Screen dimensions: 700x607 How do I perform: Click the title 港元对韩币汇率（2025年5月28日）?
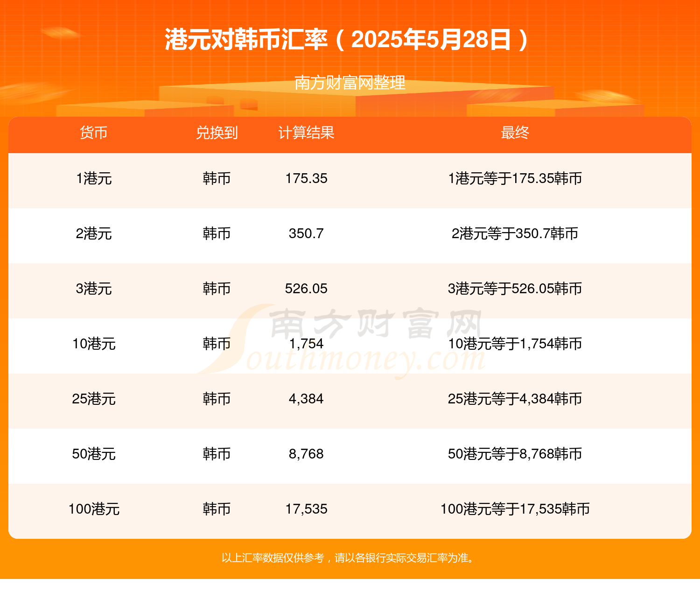tap(347, 40)
